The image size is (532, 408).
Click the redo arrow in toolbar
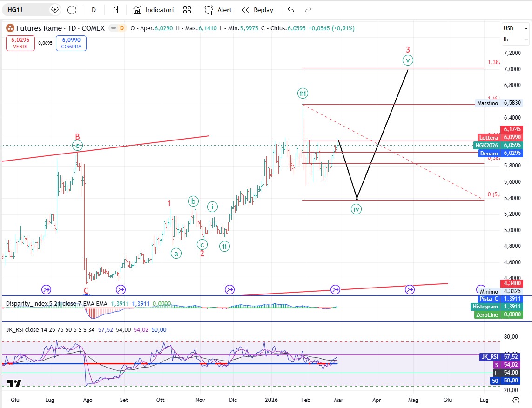(308, 10)
